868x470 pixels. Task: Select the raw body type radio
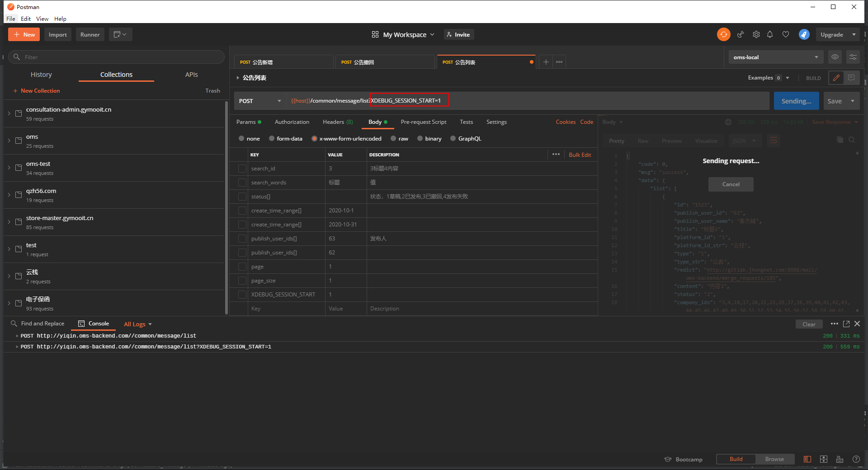pyautogui.click(x=393, y=139)
